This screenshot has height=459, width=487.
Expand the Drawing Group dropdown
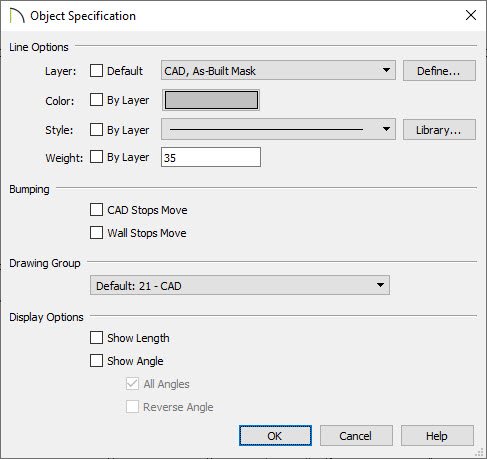[x=240, y=285]
